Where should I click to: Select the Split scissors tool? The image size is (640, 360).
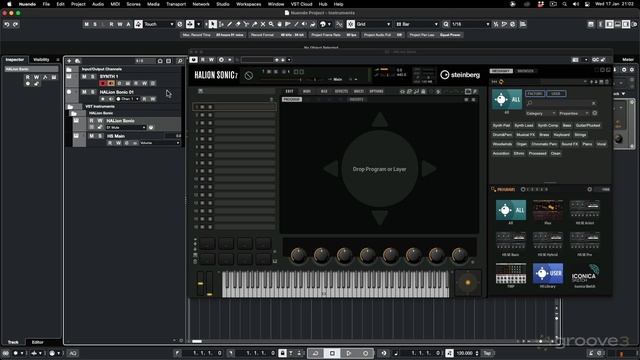pyautogui.click(x=246, y=24)
